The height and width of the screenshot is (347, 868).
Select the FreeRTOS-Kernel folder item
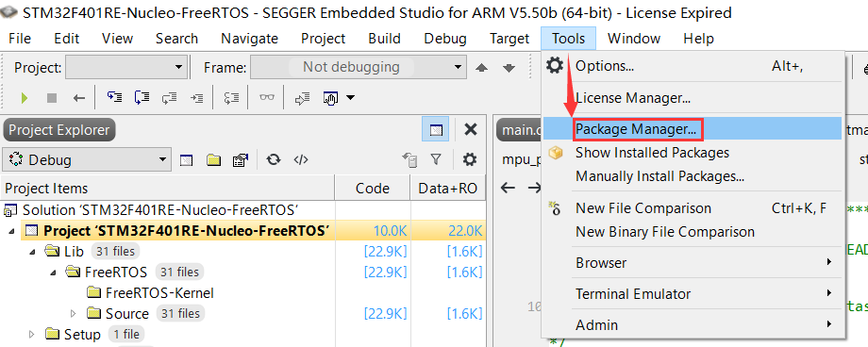(159, 292)
